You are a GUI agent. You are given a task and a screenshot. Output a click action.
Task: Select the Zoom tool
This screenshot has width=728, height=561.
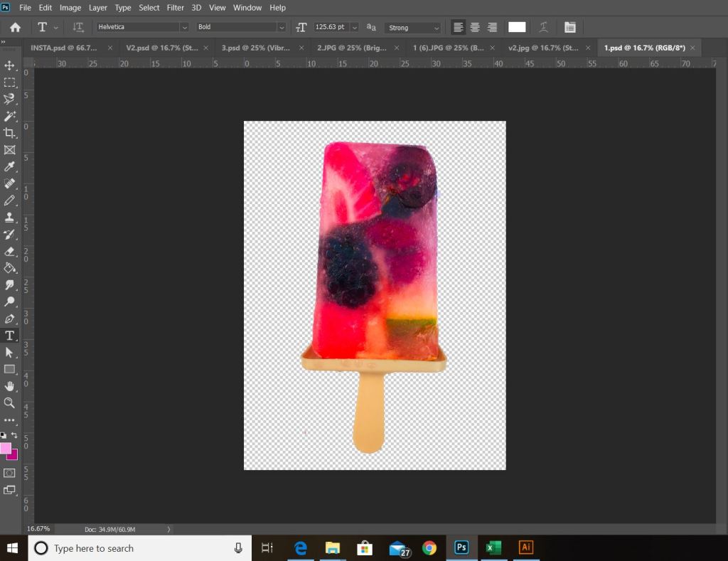[10, 402]
